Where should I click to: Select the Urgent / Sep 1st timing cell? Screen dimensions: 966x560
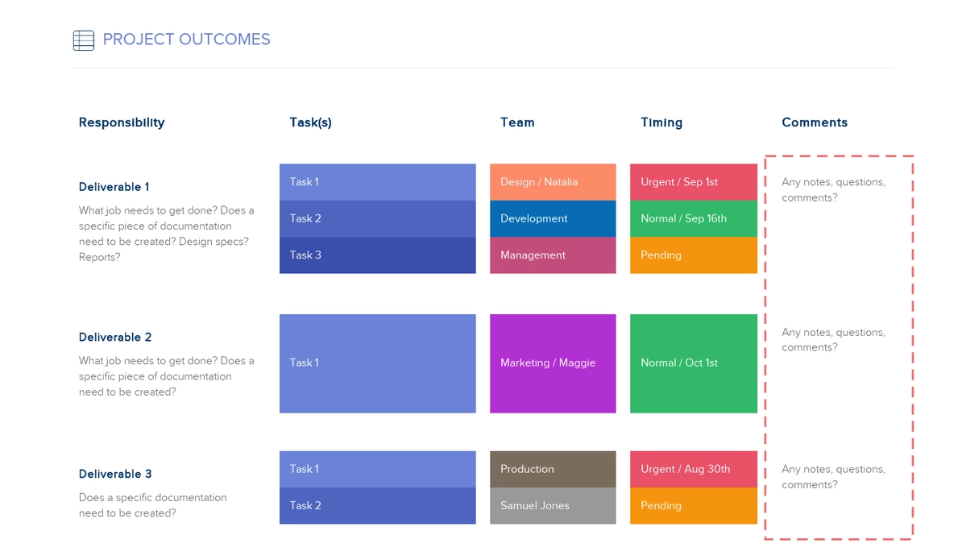click(x=693, y=182)
